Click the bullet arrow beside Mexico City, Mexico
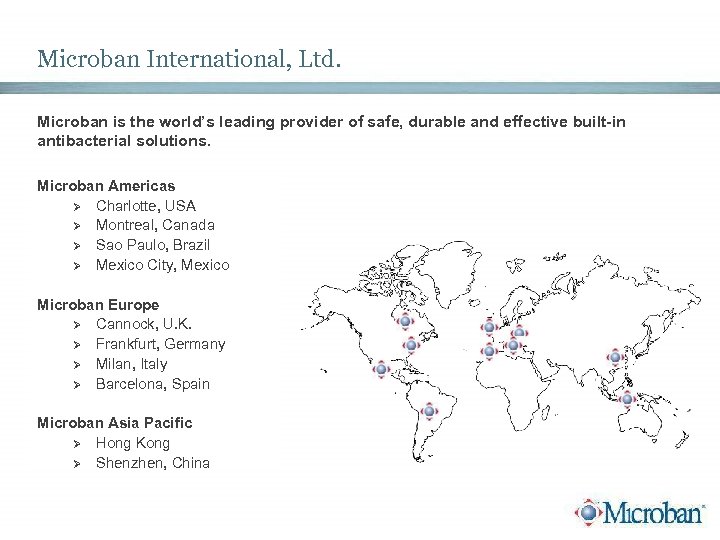 [x=77, y=266]
